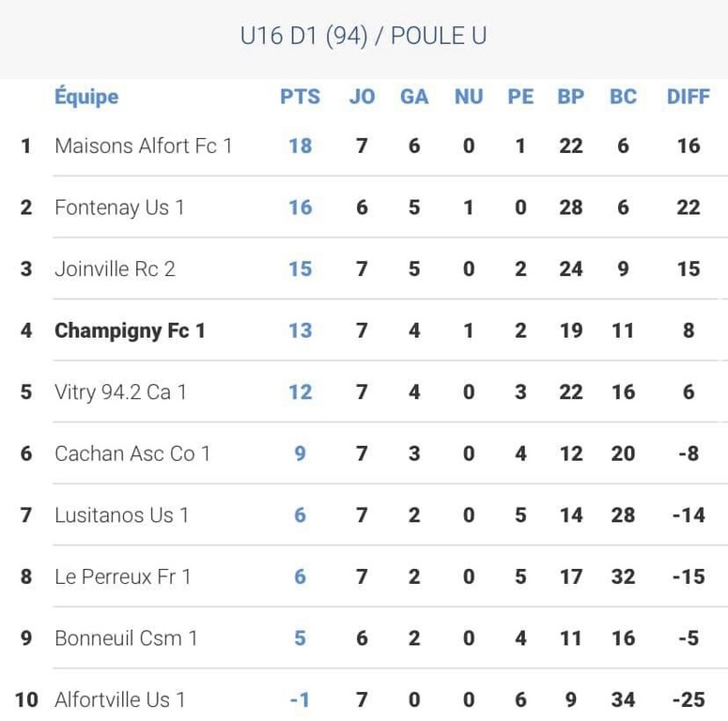Select the PE column header

tap(520, 97)
